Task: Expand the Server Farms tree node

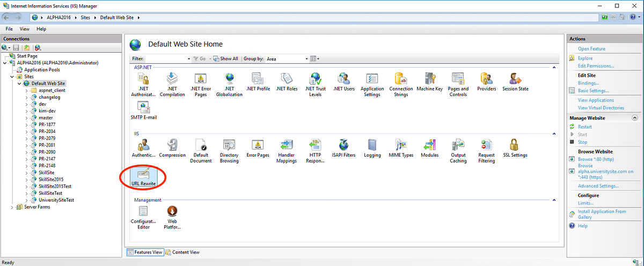Action: pyautogui.click(x=13, y=207)
